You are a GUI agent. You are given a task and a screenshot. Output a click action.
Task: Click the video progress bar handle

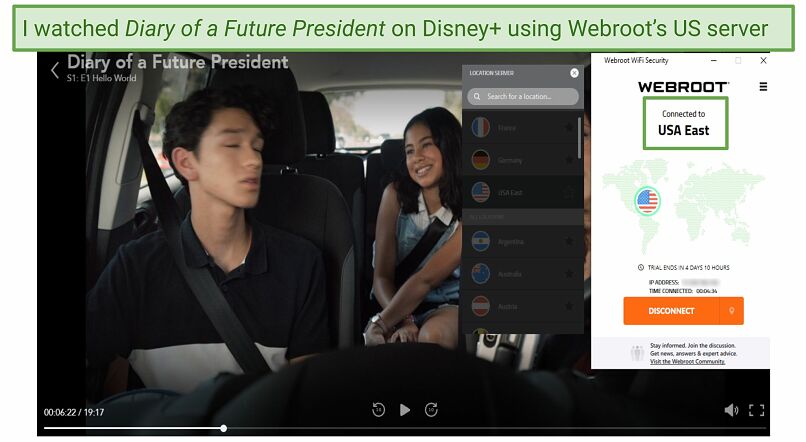click(224, 428)
